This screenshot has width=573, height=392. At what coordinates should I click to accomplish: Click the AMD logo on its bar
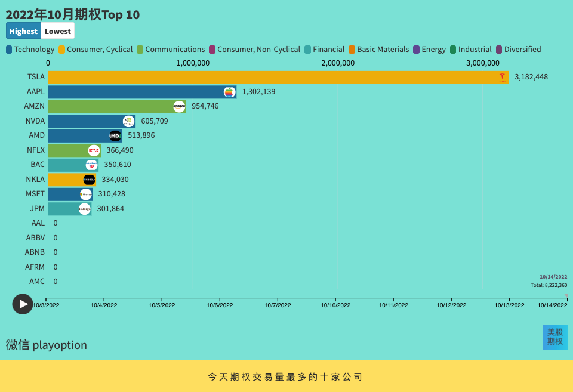115,136
